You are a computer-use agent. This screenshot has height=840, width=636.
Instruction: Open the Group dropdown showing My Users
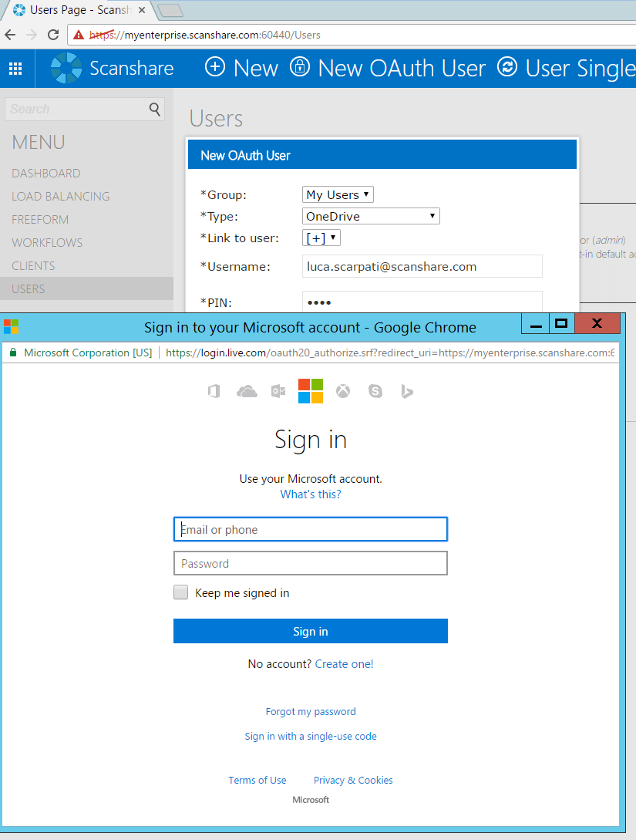point(338,194)
